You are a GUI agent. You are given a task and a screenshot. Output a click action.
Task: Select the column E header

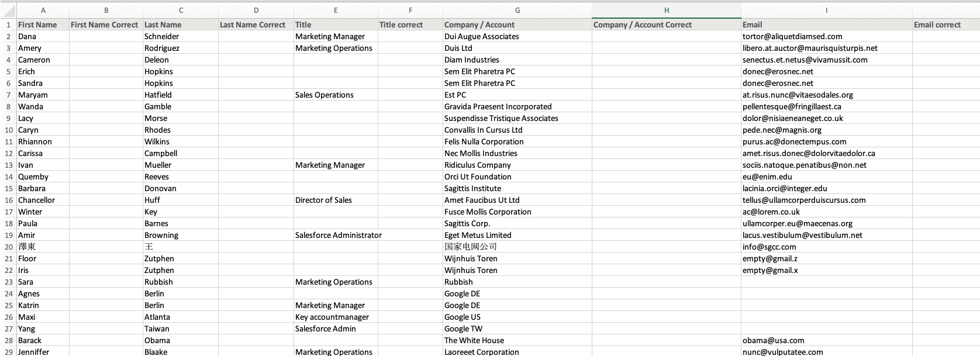335,11
